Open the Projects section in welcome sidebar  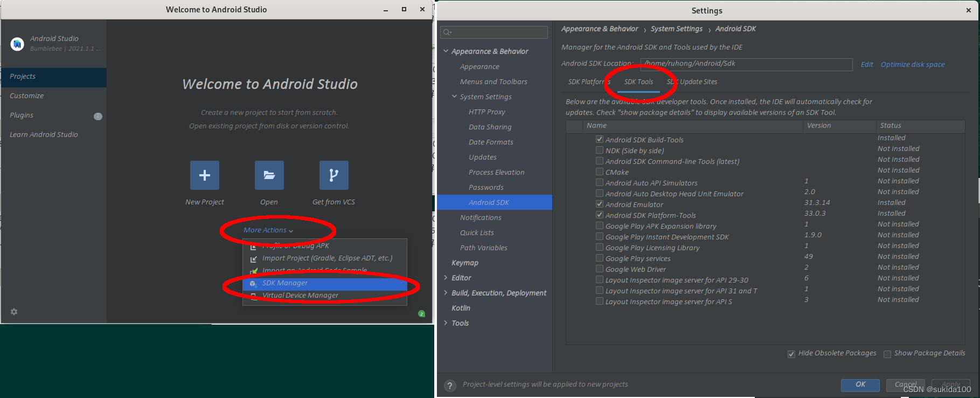[54, 77]
